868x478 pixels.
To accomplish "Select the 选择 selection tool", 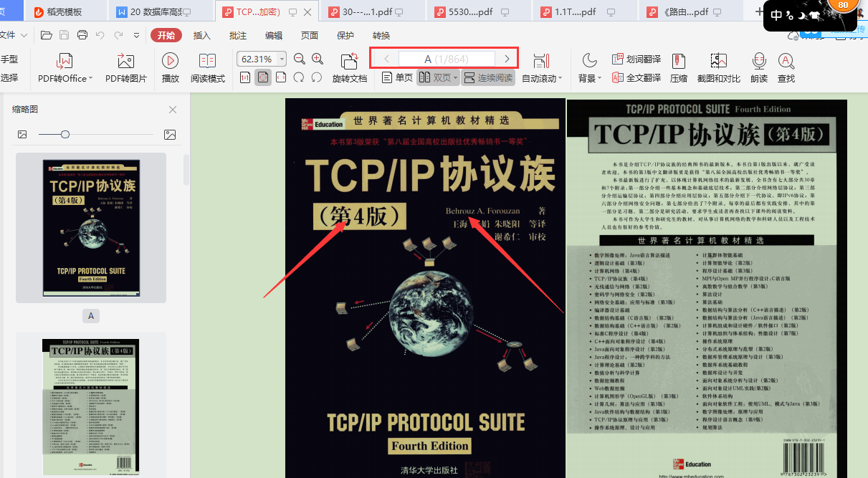I will [x=9, y=78].
